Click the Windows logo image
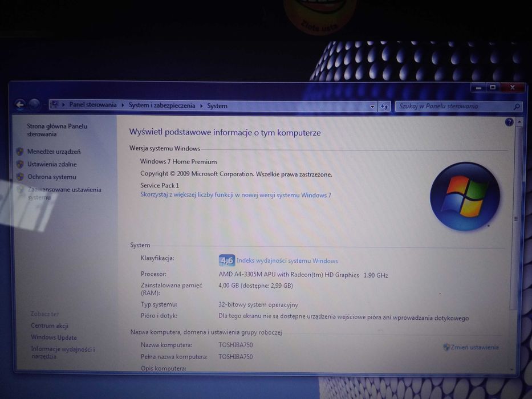 click(465, 197)
